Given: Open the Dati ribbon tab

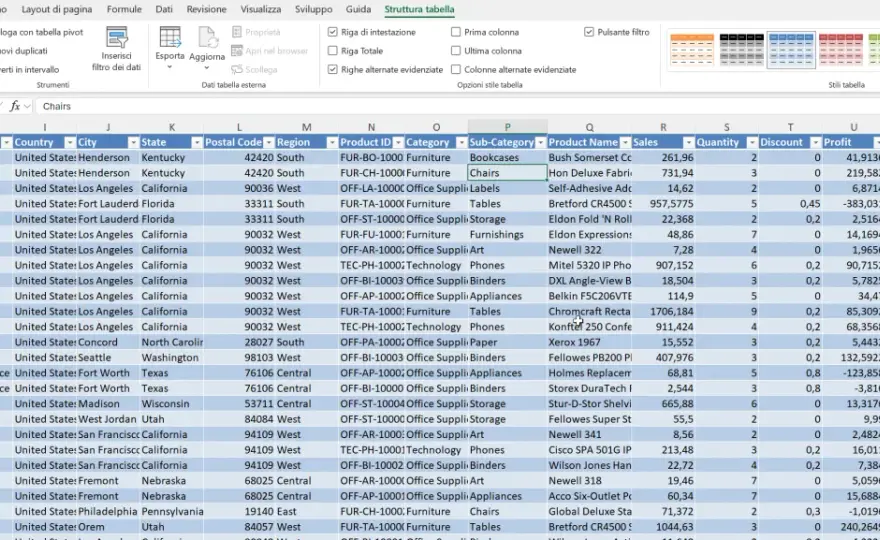Looking at the screenshot, I should point(164,9).
